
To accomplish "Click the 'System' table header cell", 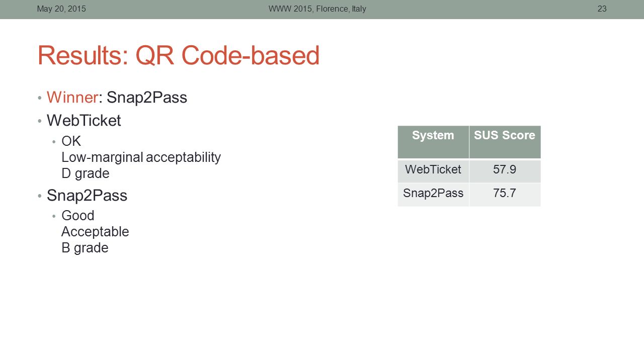I will [433, 142].
